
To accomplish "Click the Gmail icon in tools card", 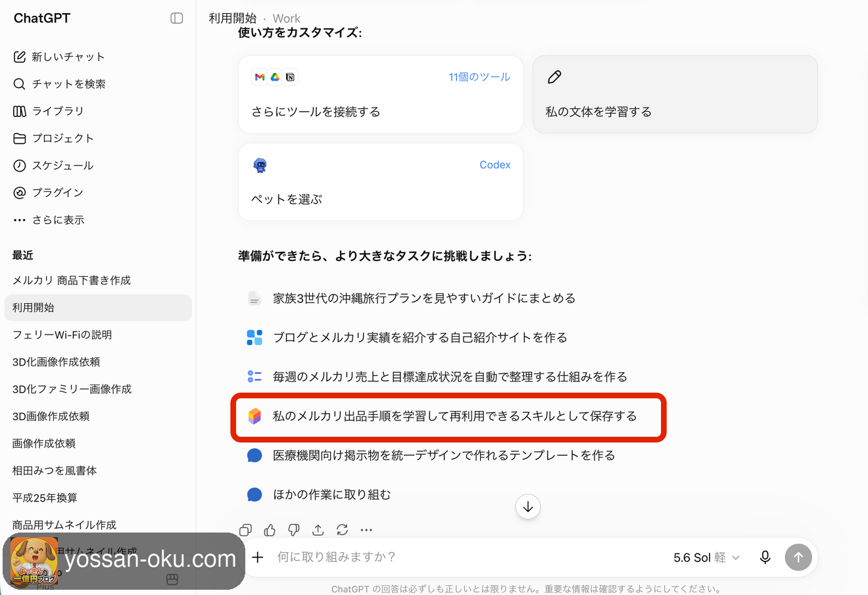I will click(260, 77).
